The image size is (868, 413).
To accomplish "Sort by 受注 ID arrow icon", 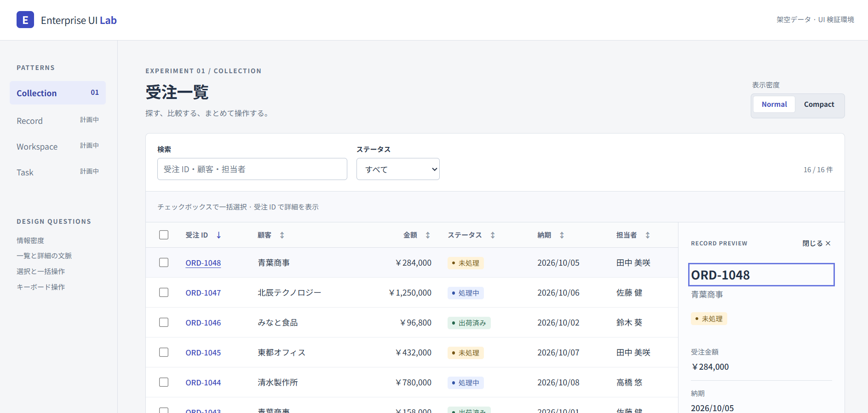I will click(x=219, y=235).
